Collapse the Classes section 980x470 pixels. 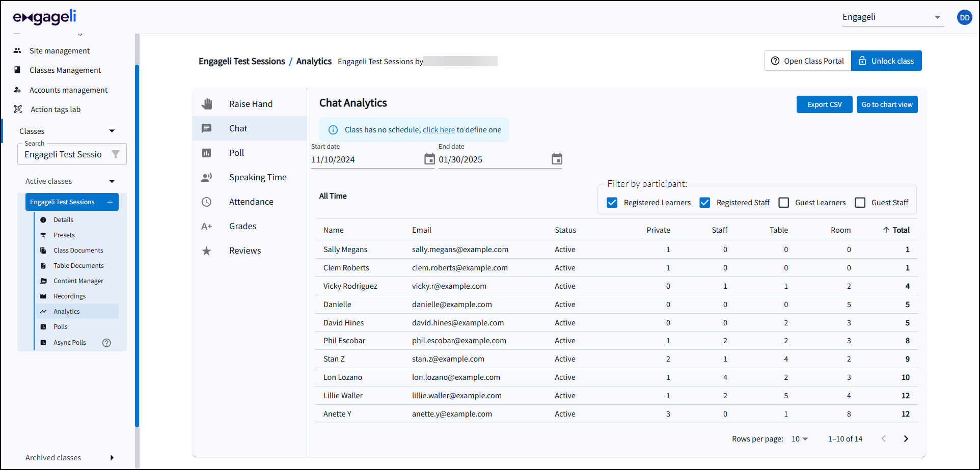pos(112,131)
